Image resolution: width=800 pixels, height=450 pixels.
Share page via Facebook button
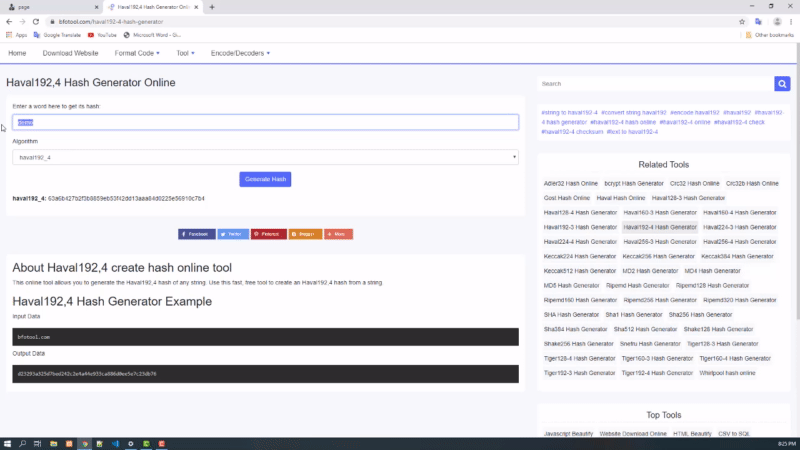(196, 234)
